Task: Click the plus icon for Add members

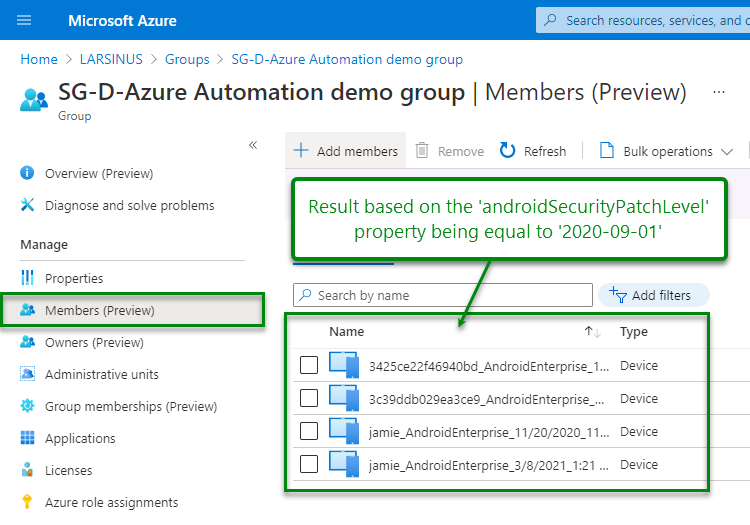Action: 301,150
